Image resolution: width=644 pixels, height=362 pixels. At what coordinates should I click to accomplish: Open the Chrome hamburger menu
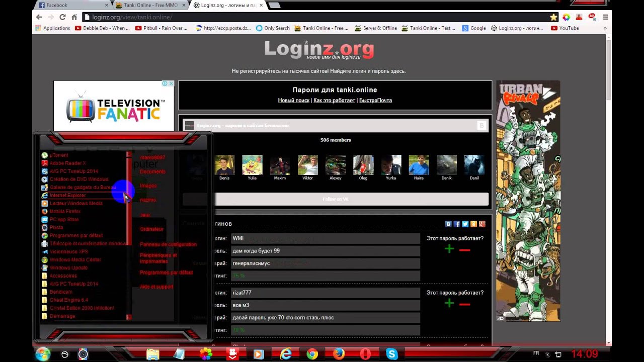(x=605, y=17)
